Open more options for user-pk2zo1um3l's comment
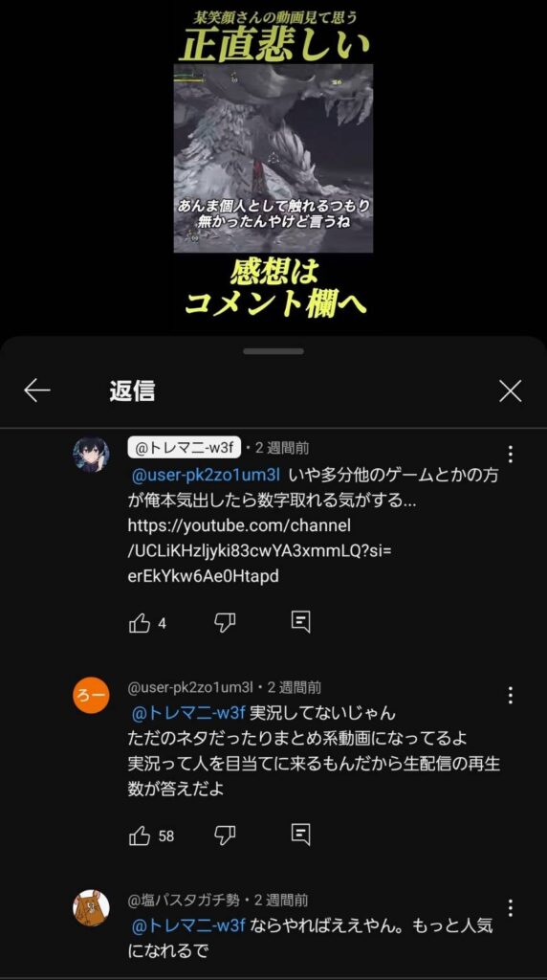 point(511,695)
